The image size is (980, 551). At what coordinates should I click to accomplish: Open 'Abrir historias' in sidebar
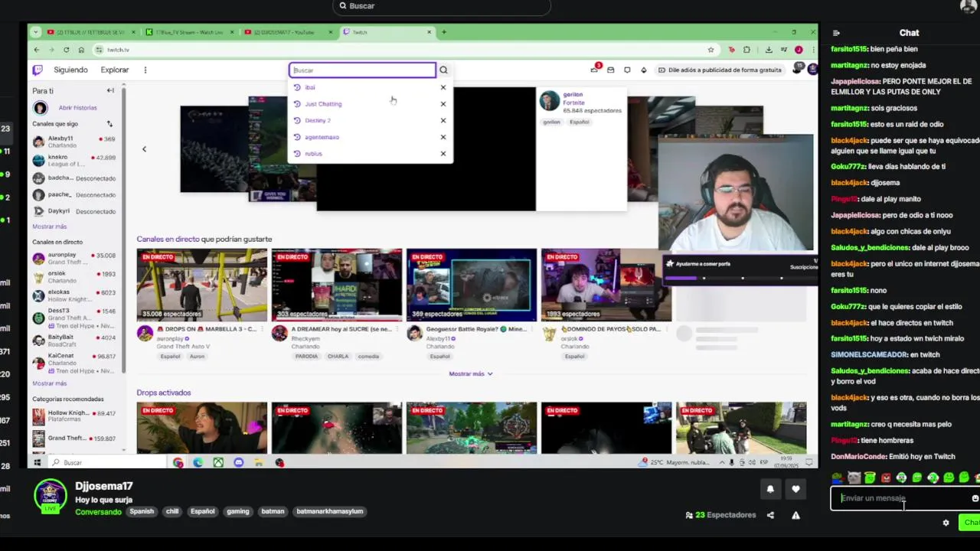77,108
